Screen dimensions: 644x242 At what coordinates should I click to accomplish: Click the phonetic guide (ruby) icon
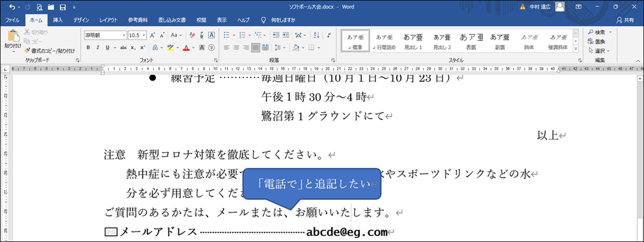pyautogui.click(x=202, y=35)
